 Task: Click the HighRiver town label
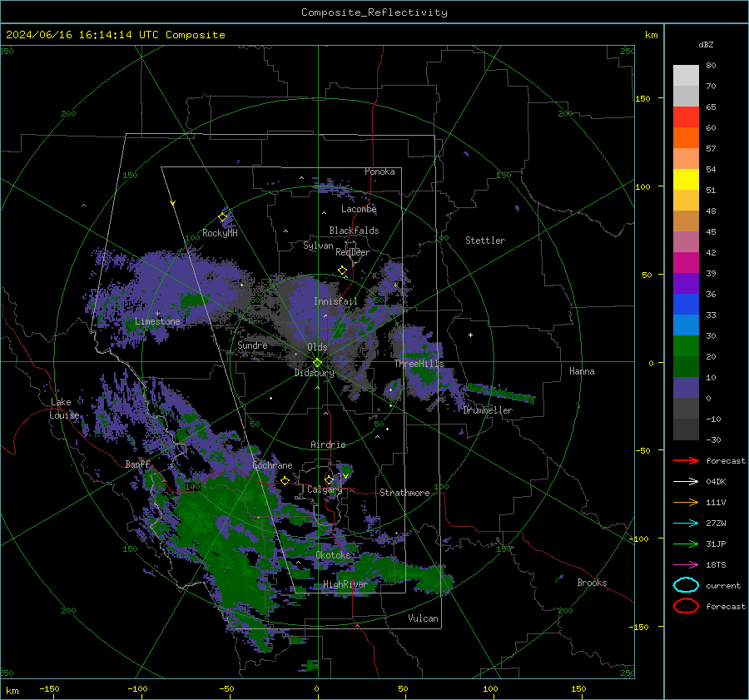[x=345, y=584]
